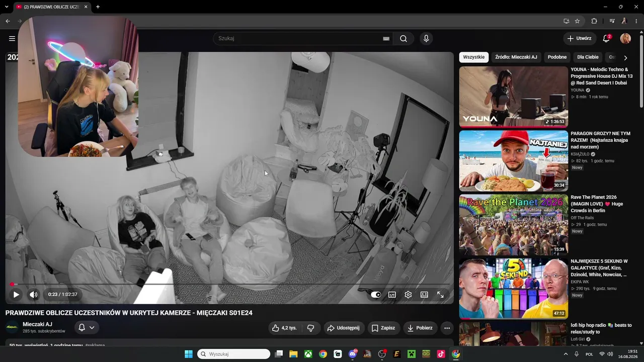
Task: Close the PRAWDZIWE OBLICZE browser tab
Action: [x=86, y=7]
